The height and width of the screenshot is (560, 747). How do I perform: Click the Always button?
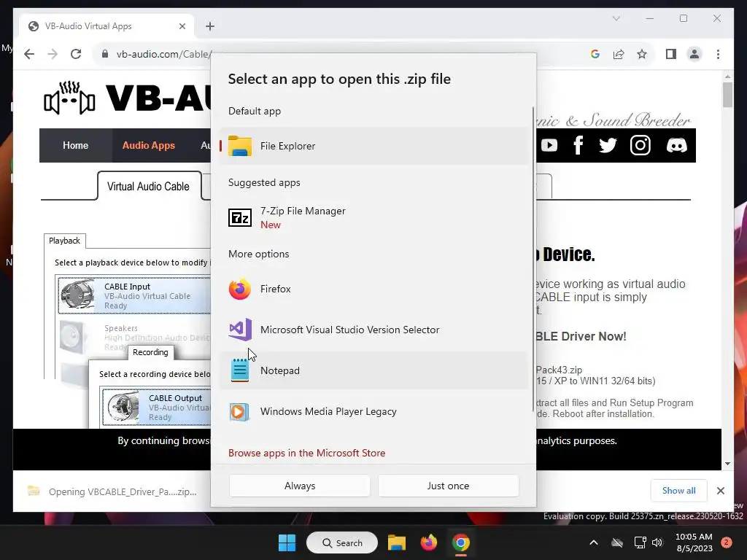tap(300, 486)
